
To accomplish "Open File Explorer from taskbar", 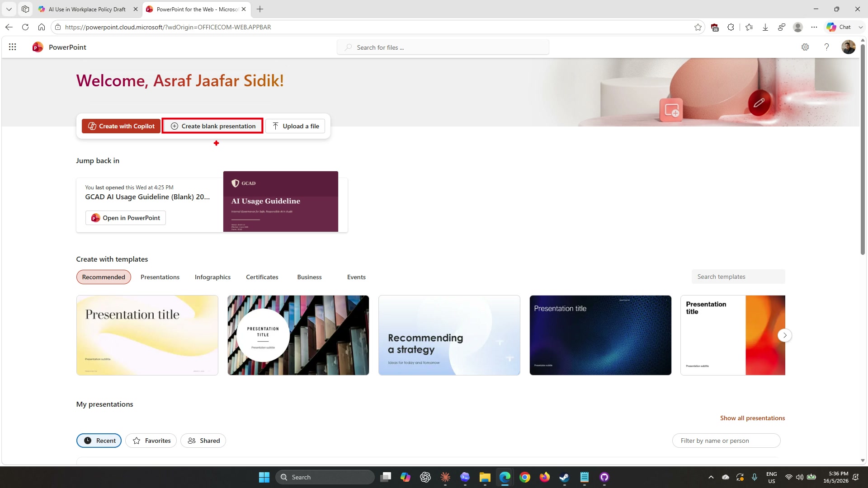I will [485, 477].
